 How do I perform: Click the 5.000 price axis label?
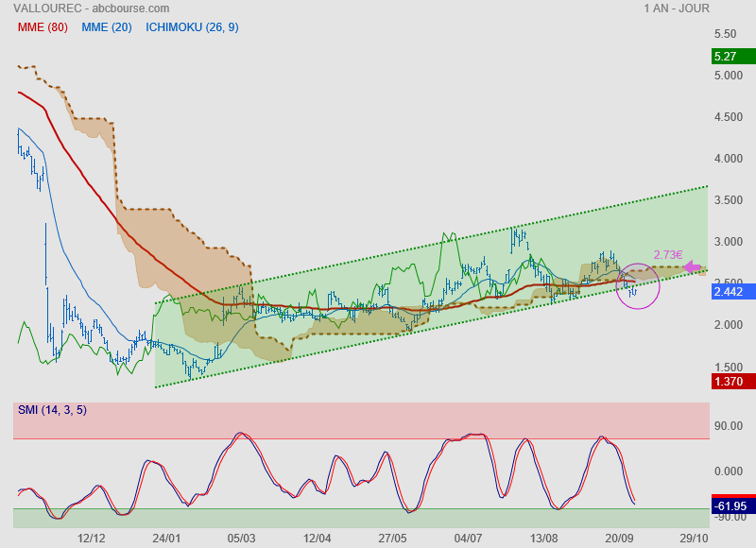coord(729,76)
